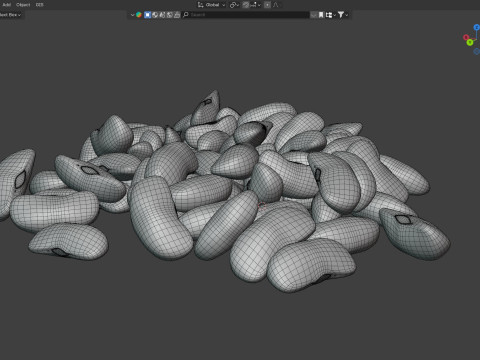Toggle proportional editing button
This screenshot has width=480, height=360.
[x=267, y=5]
